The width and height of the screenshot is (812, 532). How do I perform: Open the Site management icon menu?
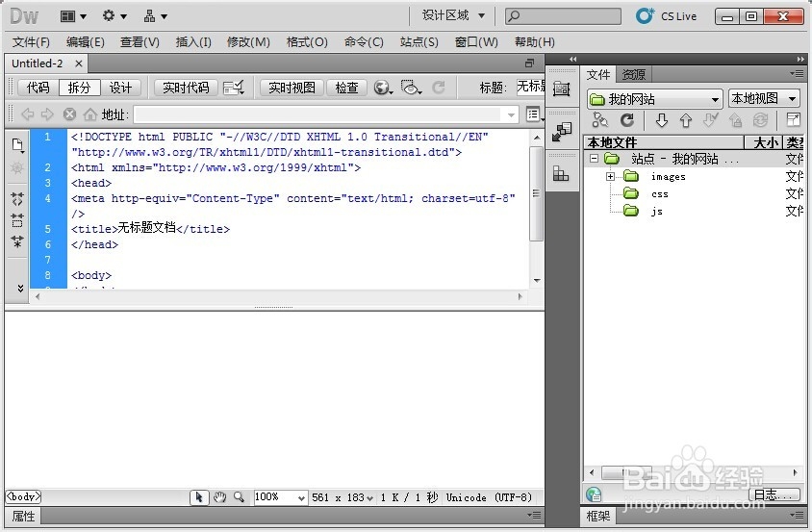pyautogui.click(x=155, y=16)
